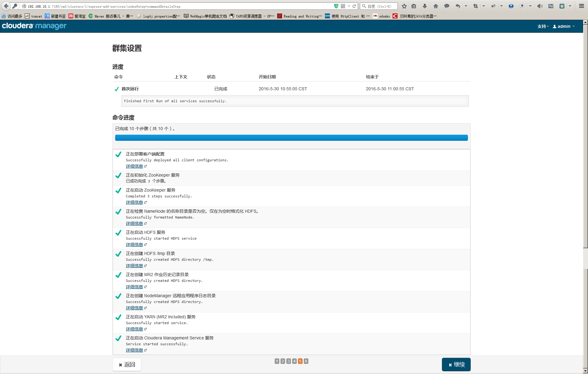
Task: Click the QR code icon in address bar
Action: coord(343,6)
